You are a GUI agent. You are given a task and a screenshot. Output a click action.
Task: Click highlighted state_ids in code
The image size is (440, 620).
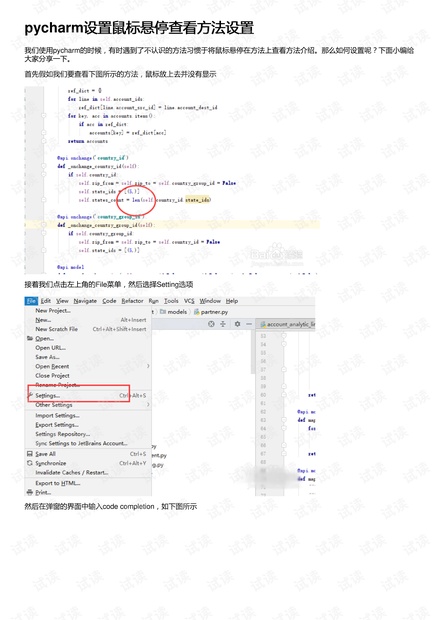(197, 200)
